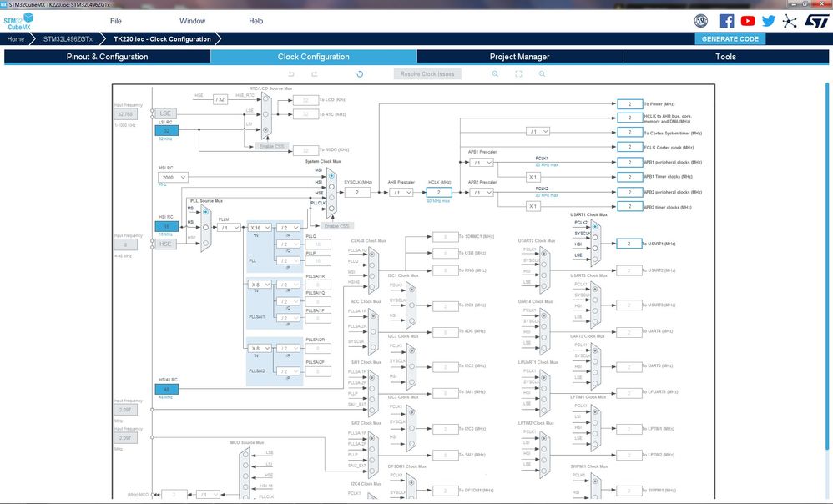Open the APB2 Prescaler dropdown
This screenshot has height=504, width=833.
point(482,192)
